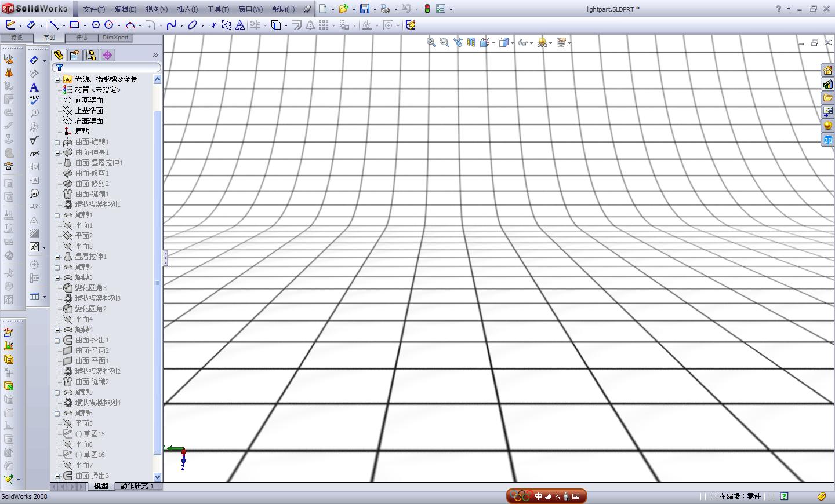Click the Sketch tool icon
Screen dimensions: 835x504
pos(10,25)
